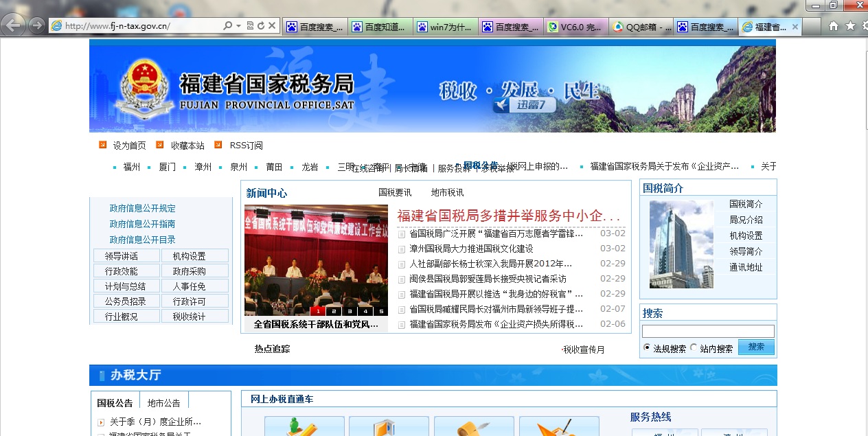Image resolution: width=868 pixels, height=436 pixels.
Task: Click the document icon beside 闽侯县国税局 news
Action: tap(402, 279)
